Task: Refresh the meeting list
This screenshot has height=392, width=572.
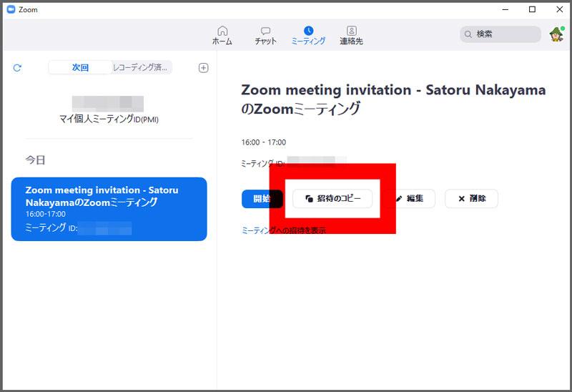Action: pos(17,68)
